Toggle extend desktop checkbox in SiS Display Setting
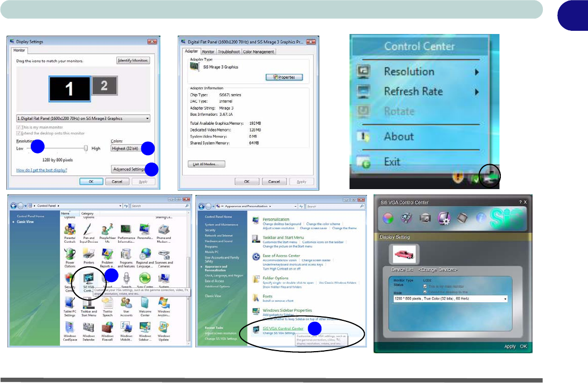 (x=425, y=292)
